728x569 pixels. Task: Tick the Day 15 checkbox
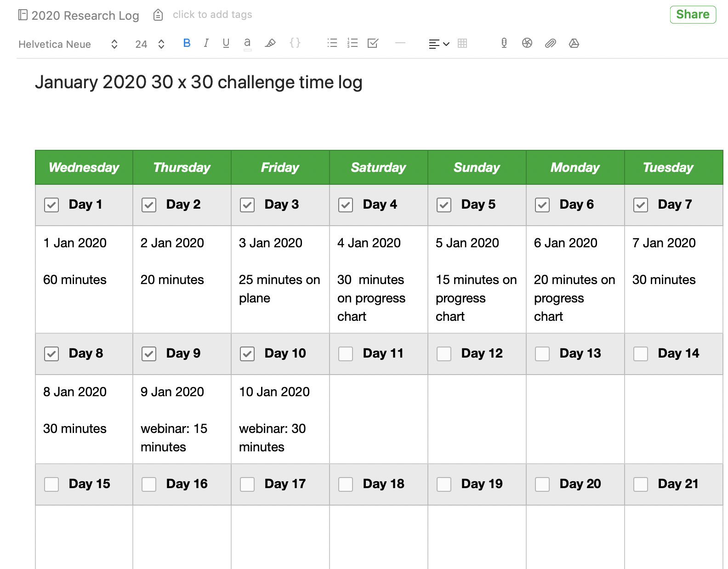point(51,484)
